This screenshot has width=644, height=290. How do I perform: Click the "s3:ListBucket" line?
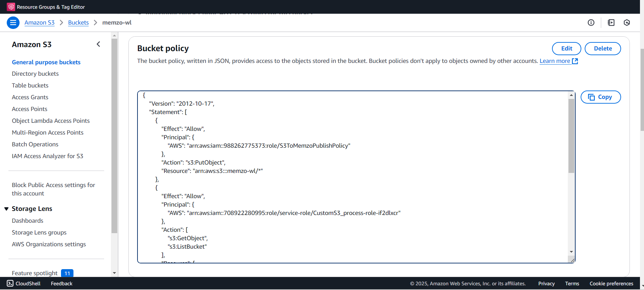point(187,247)
